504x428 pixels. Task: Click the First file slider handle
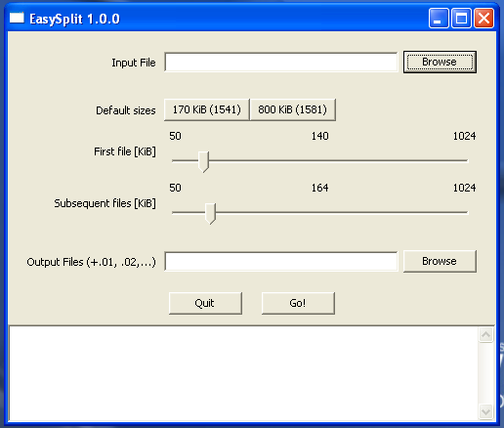[x=203, y=161]
